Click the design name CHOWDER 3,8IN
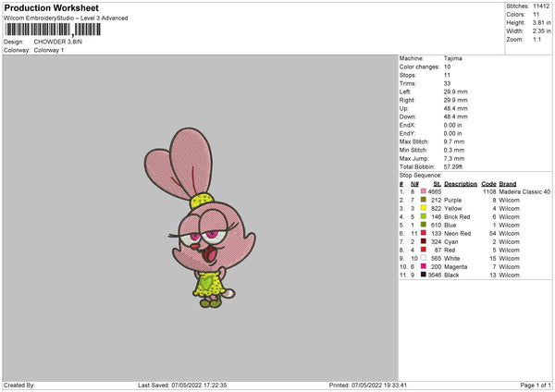This screenshot has width=555, height=392. click(x=57, y=42)
